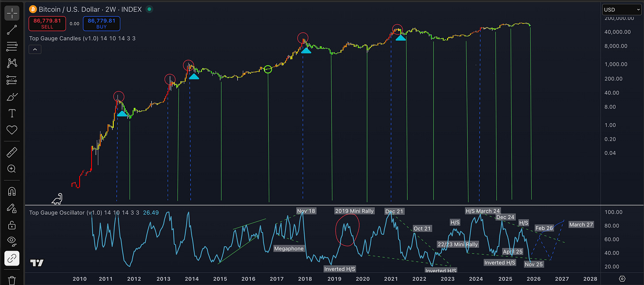Toggle stay in drawing mode
The image size is (644, 285).
[12, 208]
